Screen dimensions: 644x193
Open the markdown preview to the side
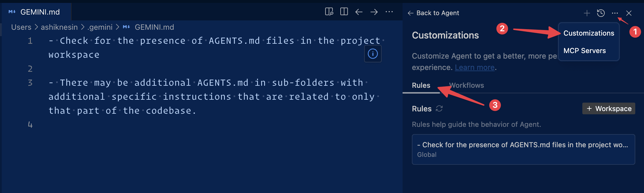329,12
